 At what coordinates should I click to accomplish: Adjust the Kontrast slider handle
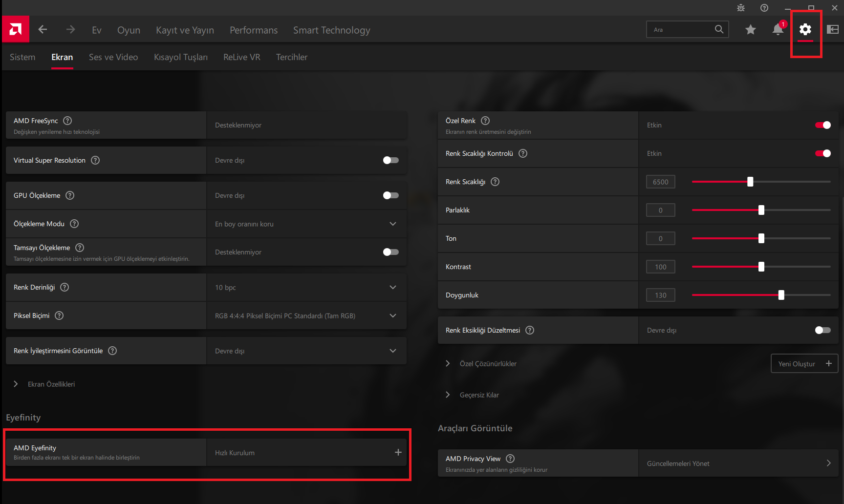coord(761,267)
